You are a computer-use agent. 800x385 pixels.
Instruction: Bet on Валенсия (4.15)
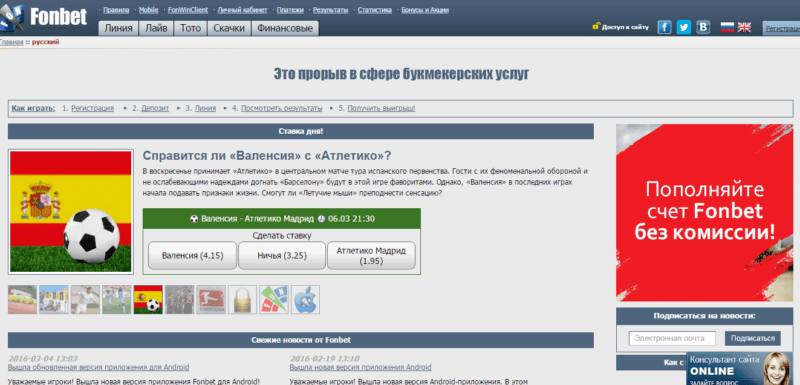193,255
